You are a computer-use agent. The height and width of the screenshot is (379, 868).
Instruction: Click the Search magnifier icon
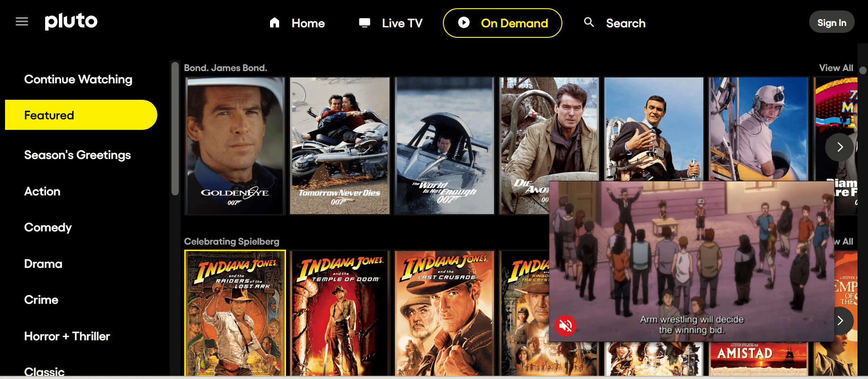589,22
